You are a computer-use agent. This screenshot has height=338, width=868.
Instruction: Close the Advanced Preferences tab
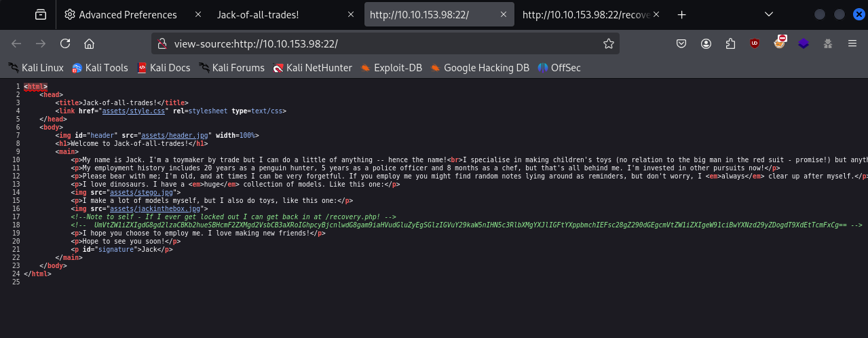(x=197, y=15)
